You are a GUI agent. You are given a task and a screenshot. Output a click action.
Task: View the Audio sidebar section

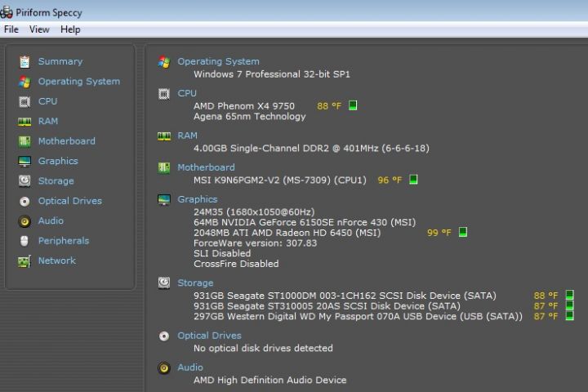[51, 220]
